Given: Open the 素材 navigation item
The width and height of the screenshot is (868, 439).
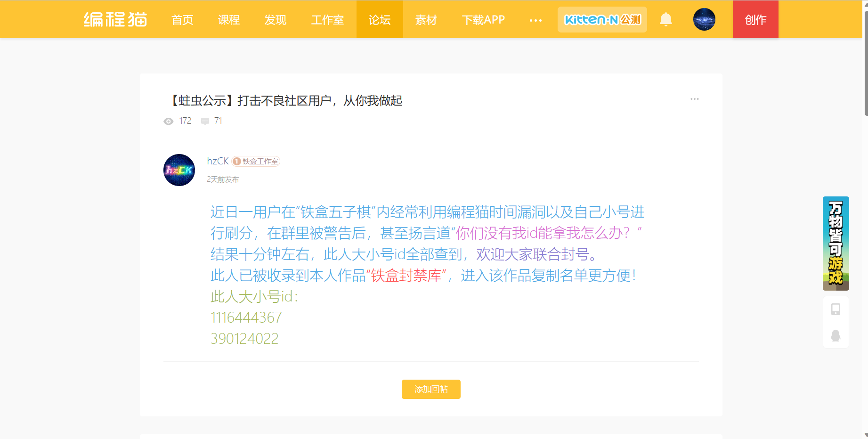Looking at the screenshot, I should [x=426, y=20].
